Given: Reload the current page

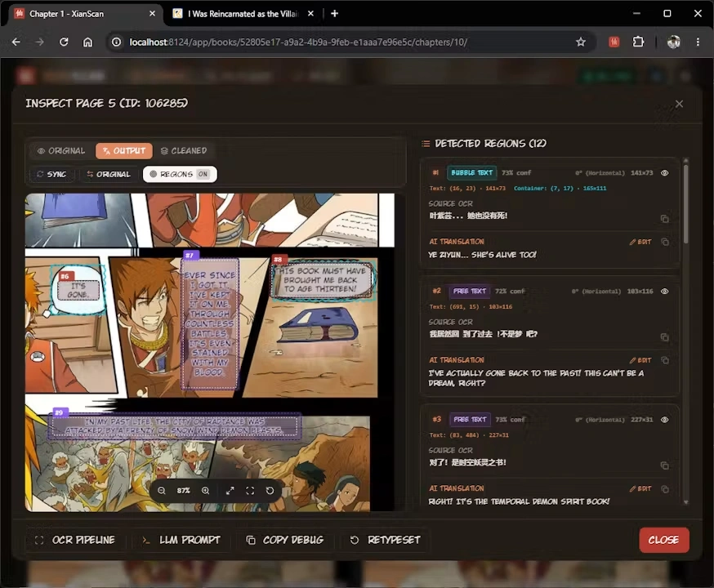Looking at the screenshot, I should tap(64, 42).
